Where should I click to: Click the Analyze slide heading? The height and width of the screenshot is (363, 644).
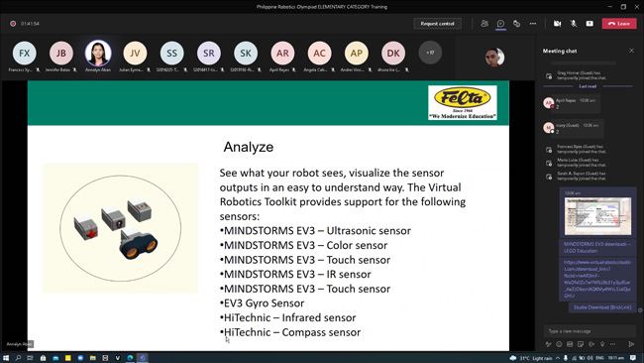pos(249,147)
